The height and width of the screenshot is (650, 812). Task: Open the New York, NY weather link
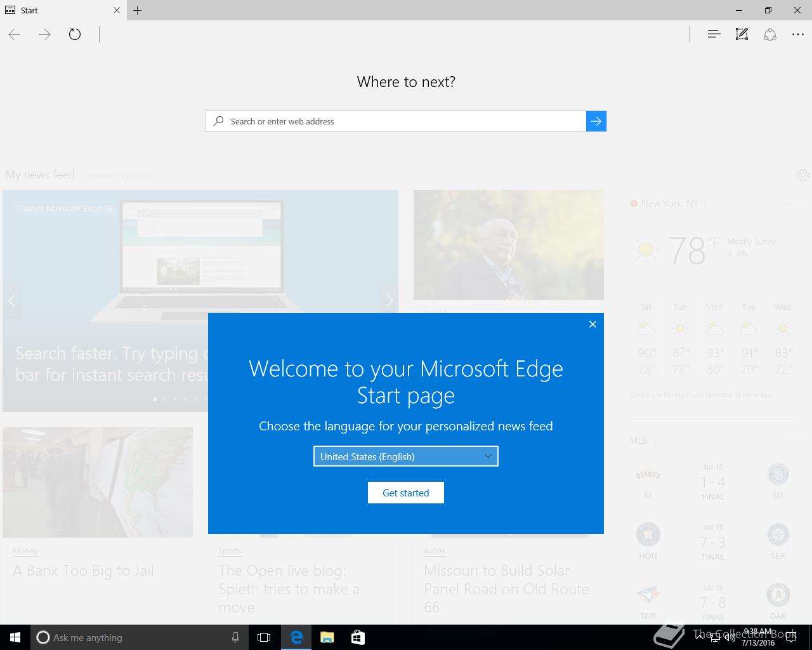pos(670,204)
